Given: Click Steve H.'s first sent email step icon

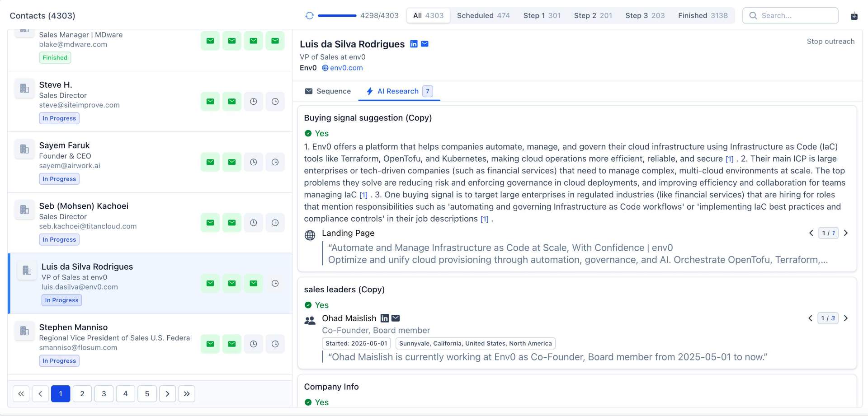Looking at the screenshot, I should tap(210, 102).
